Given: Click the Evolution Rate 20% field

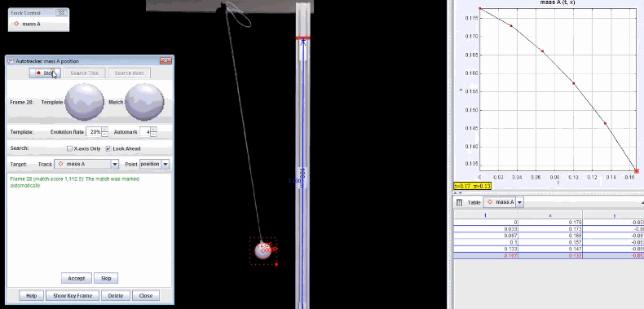Looking at the screenshot, I should tap(94, 132).
